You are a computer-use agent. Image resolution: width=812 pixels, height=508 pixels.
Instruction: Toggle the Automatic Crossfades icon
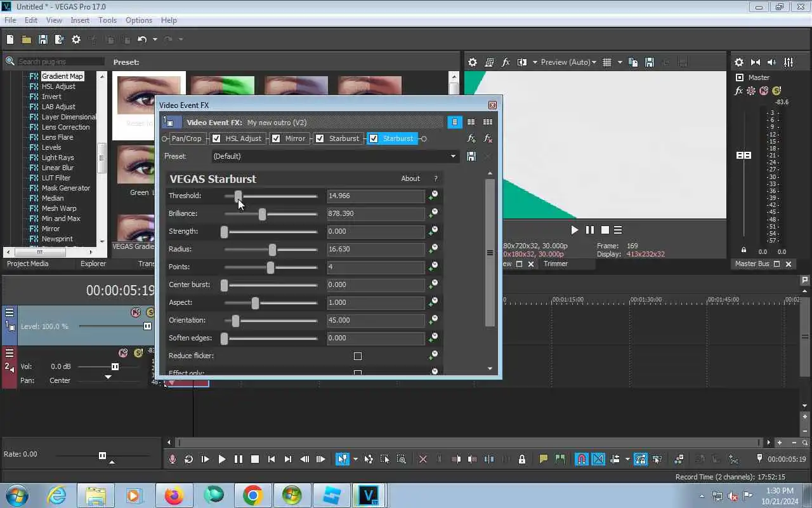coord(598,459)
